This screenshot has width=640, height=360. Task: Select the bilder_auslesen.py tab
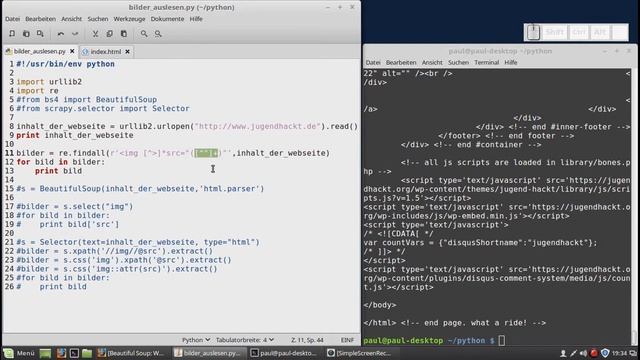point(40,51)
